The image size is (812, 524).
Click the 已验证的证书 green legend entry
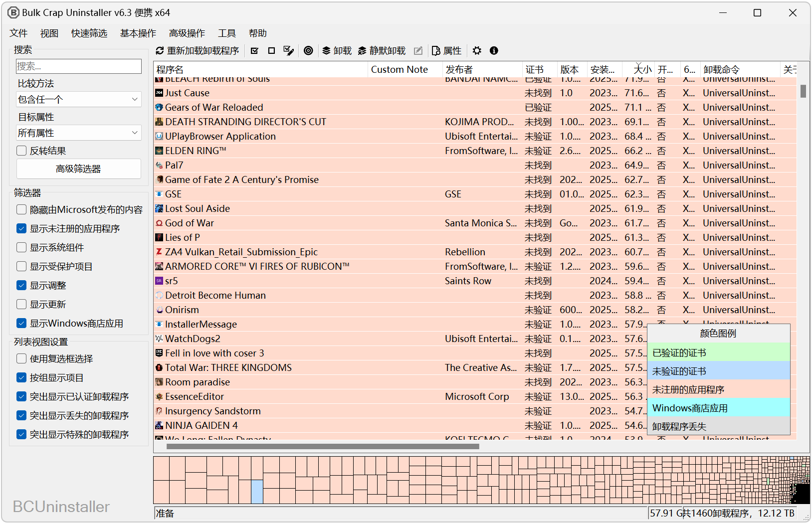[x=719, y=352]
